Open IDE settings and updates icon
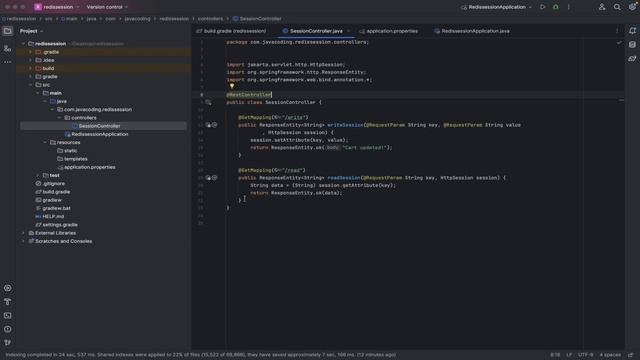Viewport: 640px width, 360px height. coord(632,7)
